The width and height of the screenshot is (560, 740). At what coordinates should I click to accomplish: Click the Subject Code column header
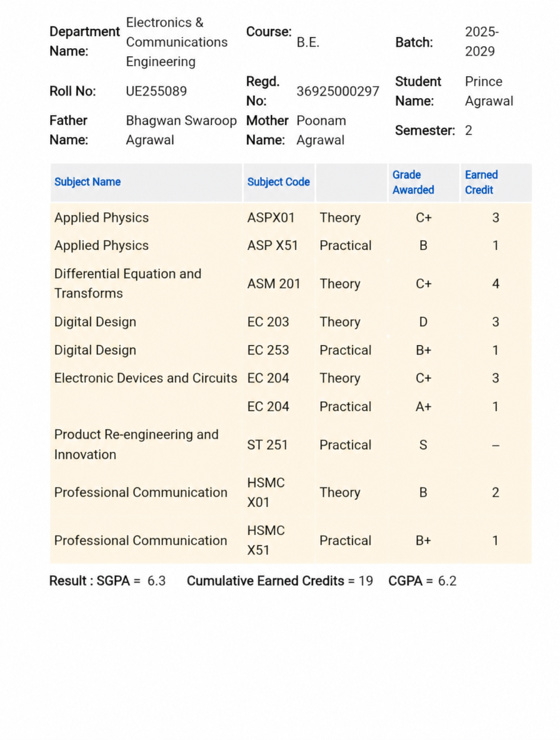[x=278, y=182]
